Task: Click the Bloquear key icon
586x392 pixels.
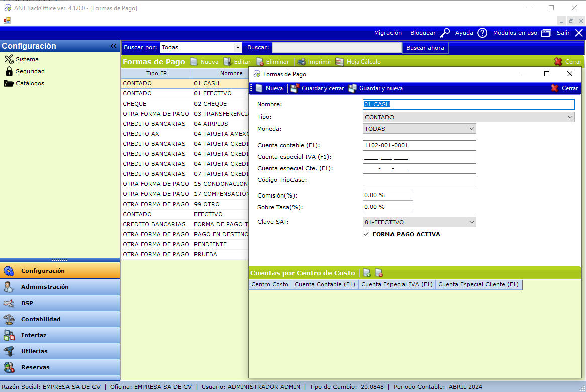Action: coord(445,33)
